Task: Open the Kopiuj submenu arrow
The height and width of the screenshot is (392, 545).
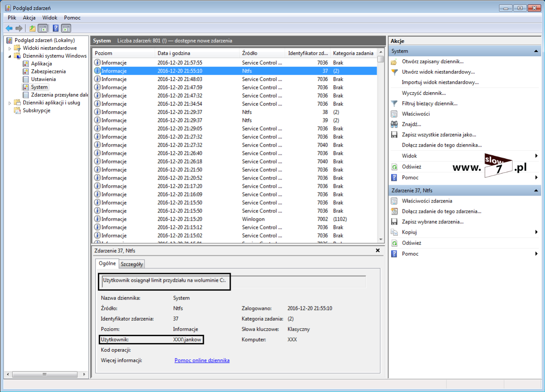Action: [536, 232]
